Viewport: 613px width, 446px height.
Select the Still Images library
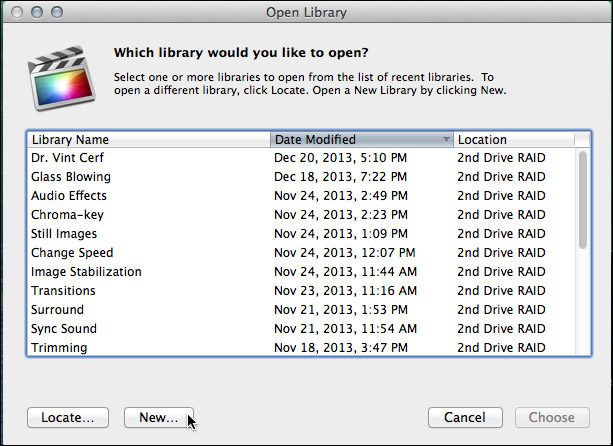click(301, 234)
